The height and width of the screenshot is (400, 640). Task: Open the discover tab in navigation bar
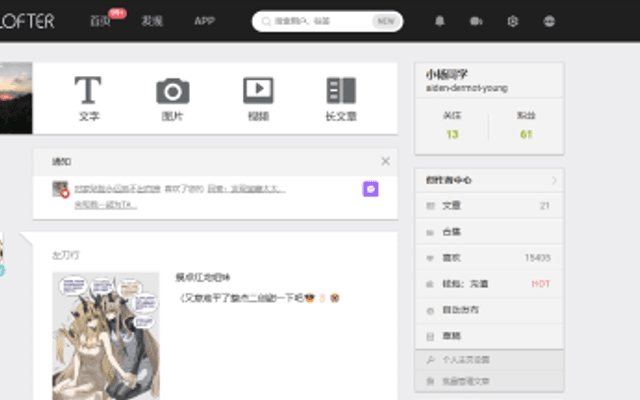coord(152,21)
